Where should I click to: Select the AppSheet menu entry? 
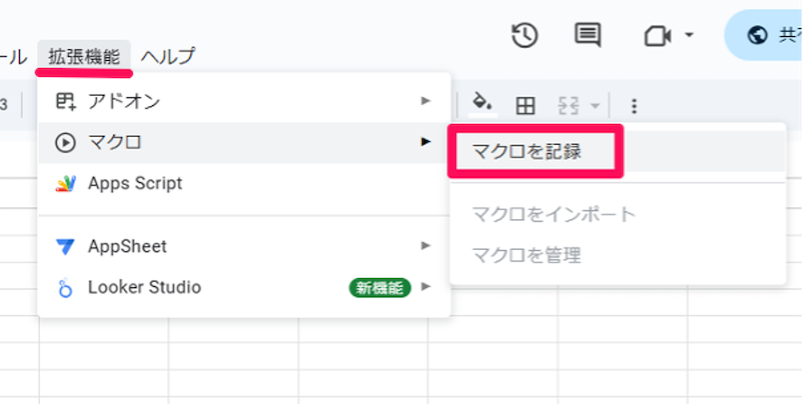pos(244,246)
